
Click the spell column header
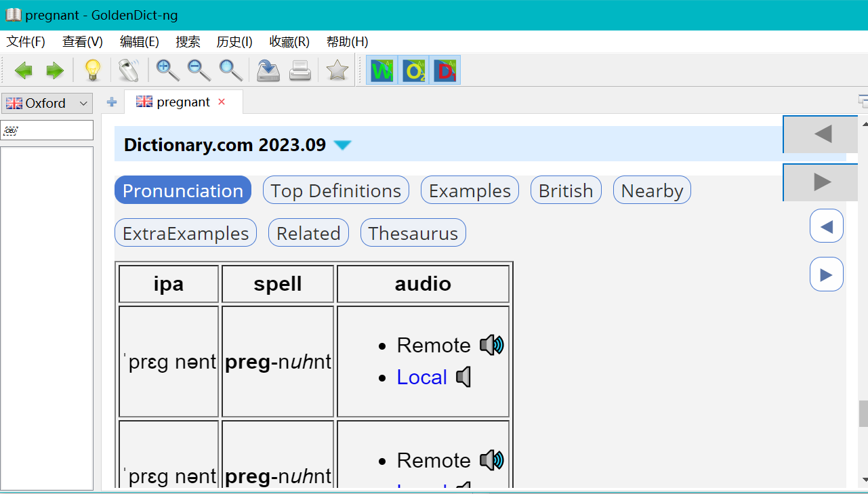[278, 284]
